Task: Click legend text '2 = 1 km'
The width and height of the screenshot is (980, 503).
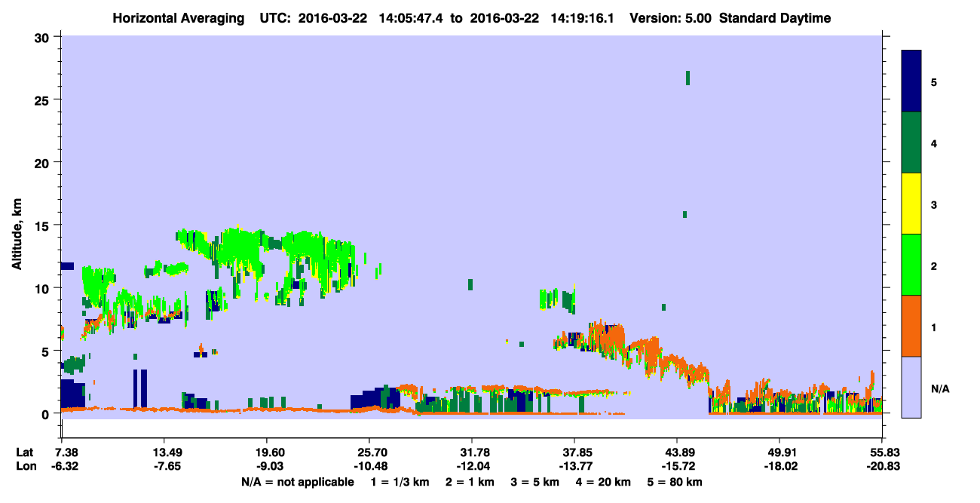Action: click(x=470, y=482)
